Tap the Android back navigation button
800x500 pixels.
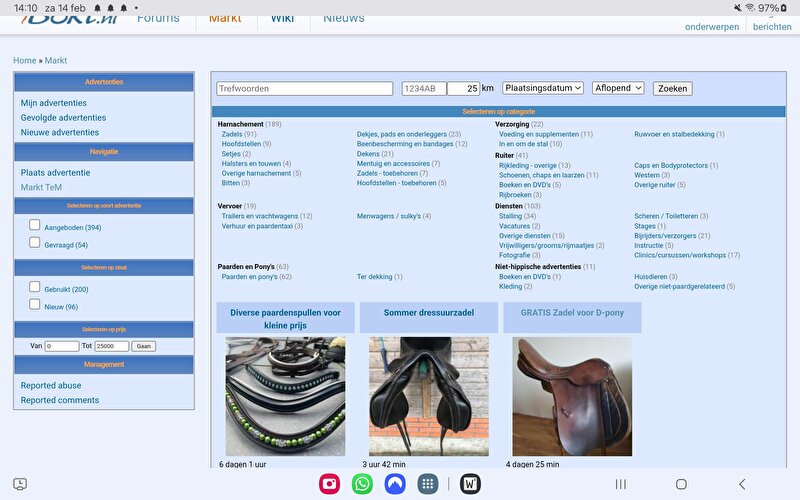coord(741,484)
